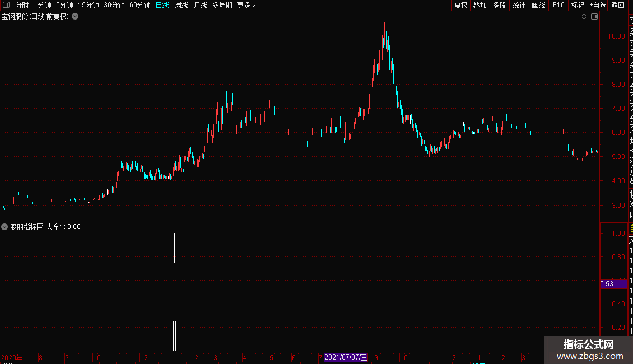Select the 日线 daily chart tab
The width and height of the screenshot is (633, 364).
162,5
